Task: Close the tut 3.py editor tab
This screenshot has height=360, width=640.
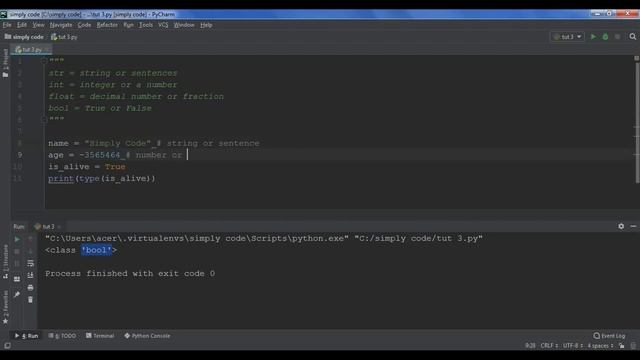Action: click(46, 50)
